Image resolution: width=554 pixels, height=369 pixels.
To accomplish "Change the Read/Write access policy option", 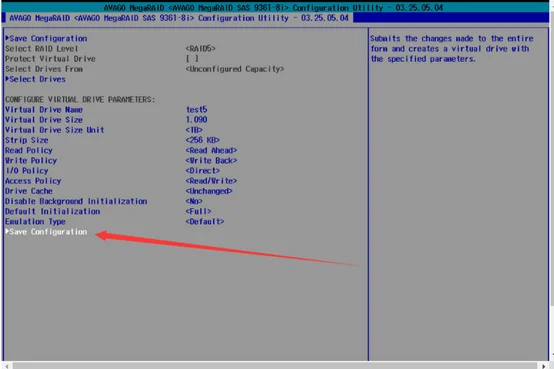I will tap(211, 181).
